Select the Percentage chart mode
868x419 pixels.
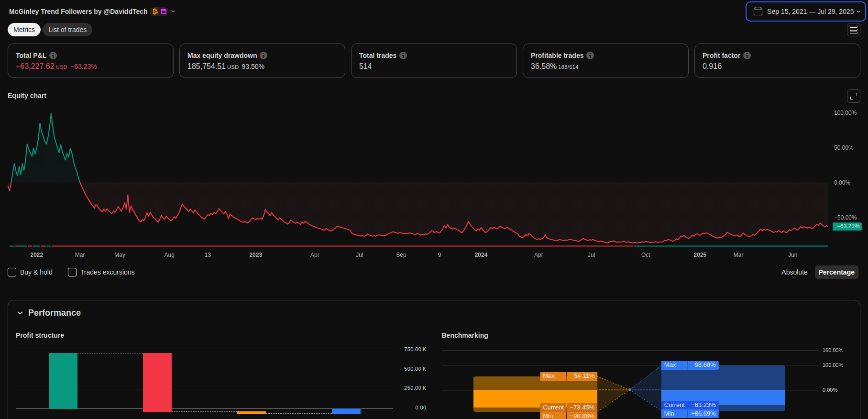836,272
